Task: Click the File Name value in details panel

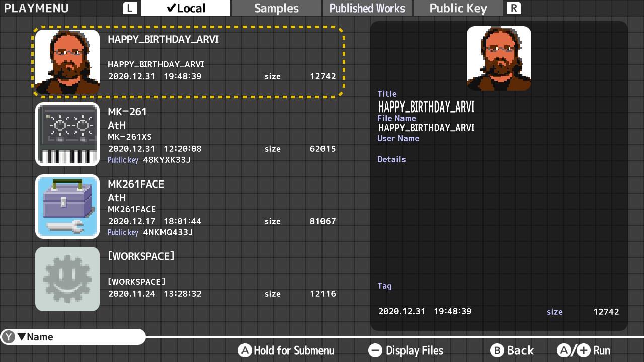Action: [427, 128]
